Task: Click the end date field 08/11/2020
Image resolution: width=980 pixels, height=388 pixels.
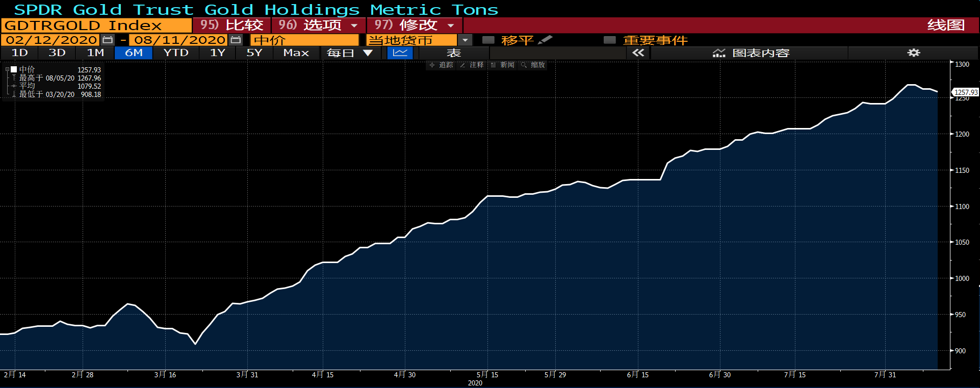Action: [x=179, y=40]
